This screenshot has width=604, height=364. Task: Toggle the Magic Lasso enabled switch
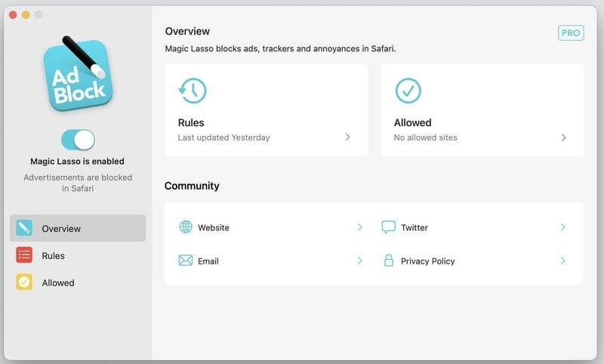point(78,140)
